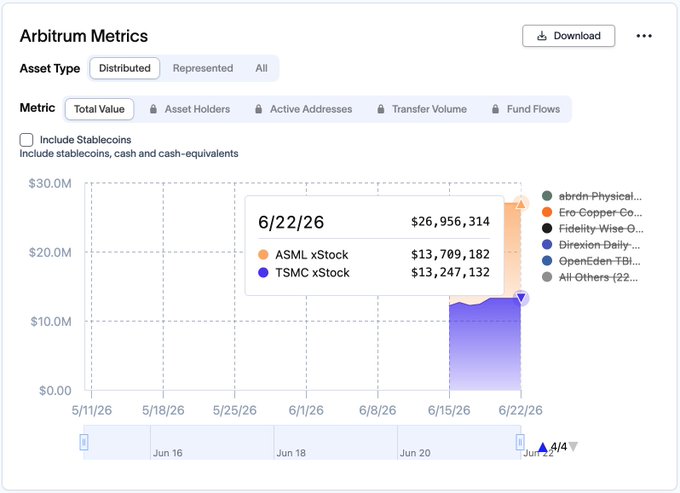Screen dimensions: 680x493
Task: Click the purple TSMC area in chart
Action: tap(485, 345)
